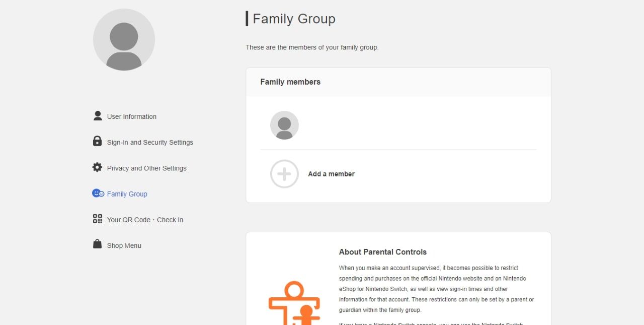644x325 pixels.
Task: Open Privacy and Other Settings
Action: coord(146,168)
